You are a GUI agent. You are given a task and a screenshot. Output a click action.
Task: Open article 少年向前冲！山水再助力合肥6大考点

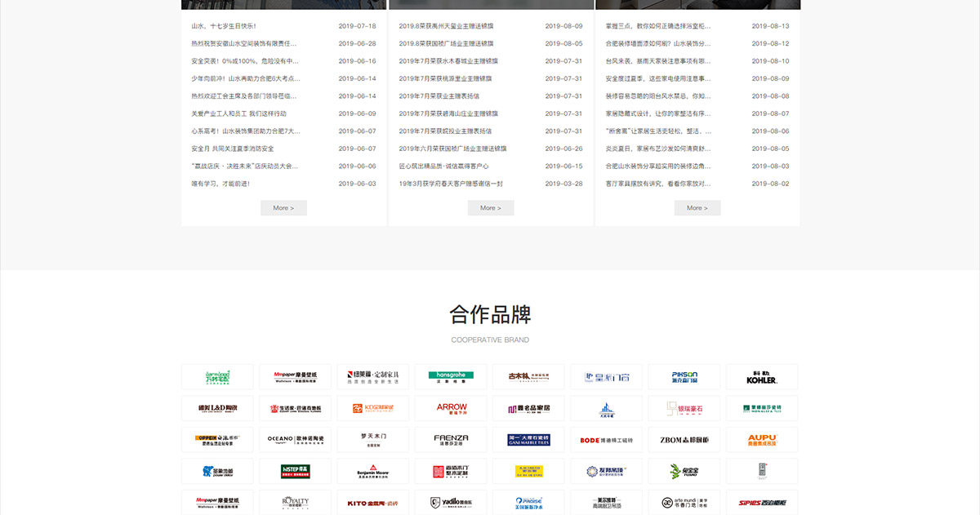246,78
